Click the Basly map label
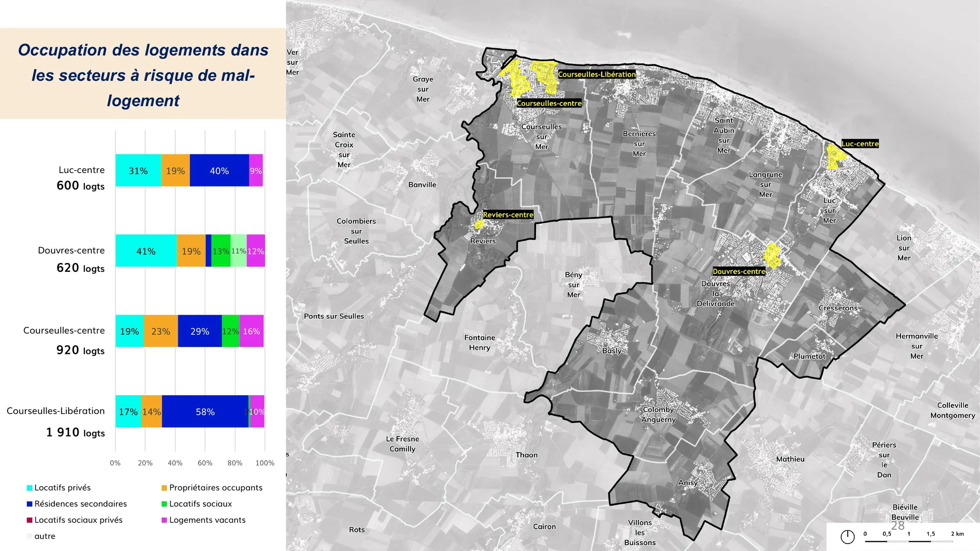This screenshot has height=551, width=980. (x=612, y=351)
